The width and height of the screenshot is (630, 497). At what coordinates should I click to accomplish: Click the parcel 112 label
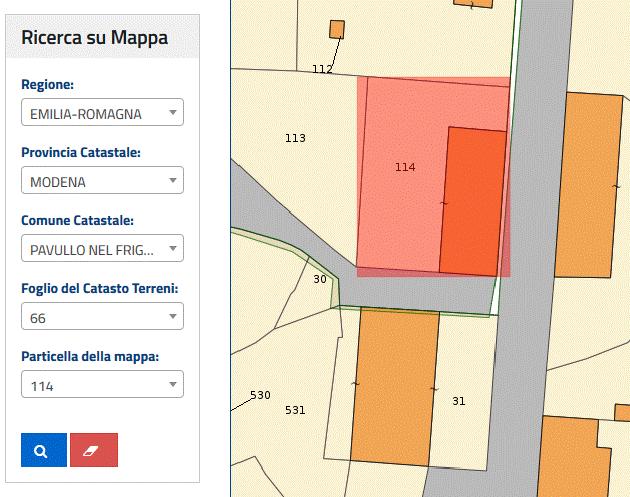tap(322, 69)
